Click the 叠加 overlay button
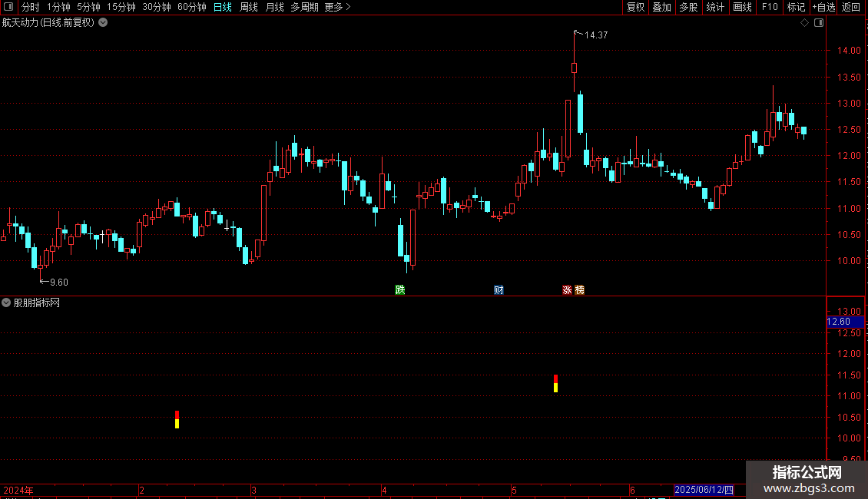Viewport: 868px width, 499px height. pyautogui.click(x=661, y=7)
